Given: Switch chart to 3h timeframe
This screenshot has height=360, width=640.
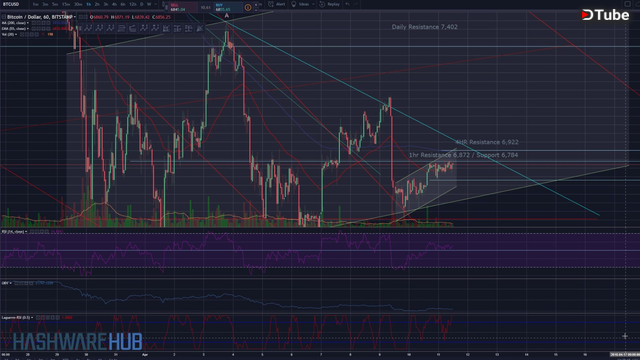Looking at the screenshot, I should 106,4.
